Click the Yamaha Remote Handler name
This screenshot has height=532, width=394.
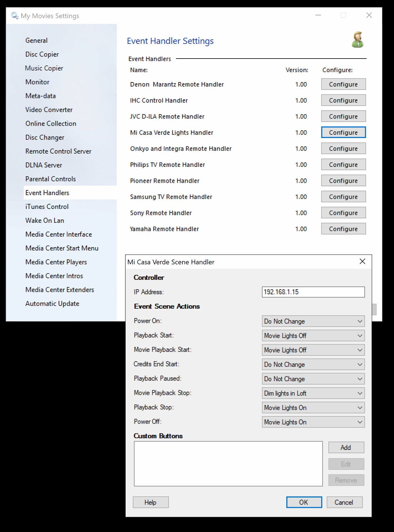pyautogui.click(x=164, y=229)
